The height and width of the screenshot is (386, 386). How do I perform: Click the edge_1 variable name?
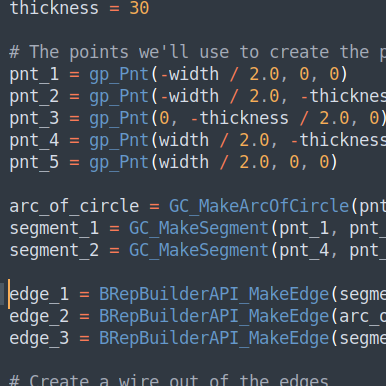click(39, 294)
